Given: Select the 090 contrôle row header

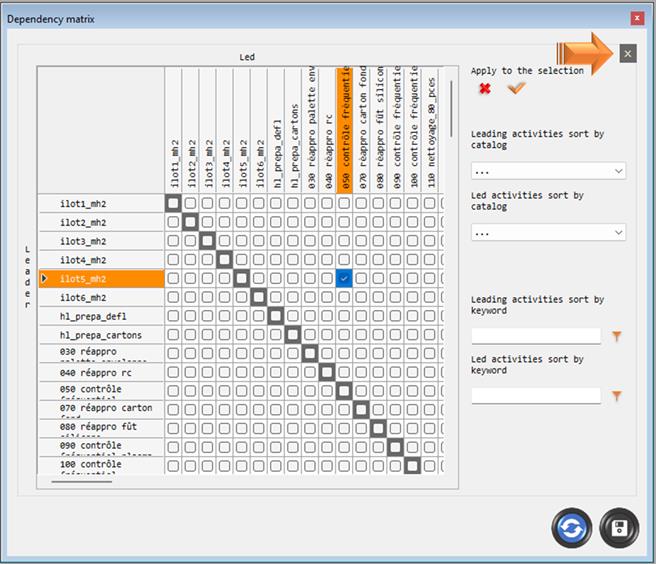Looking at the screenshot, I should pyautogui.click(x=101, y=447).
